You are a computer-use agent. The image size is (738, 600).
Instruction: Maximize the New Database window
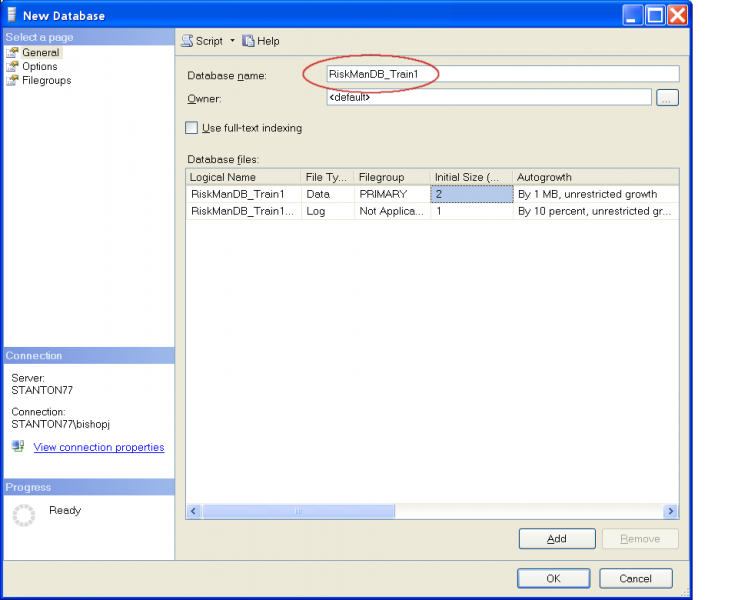tap(655, 15)
